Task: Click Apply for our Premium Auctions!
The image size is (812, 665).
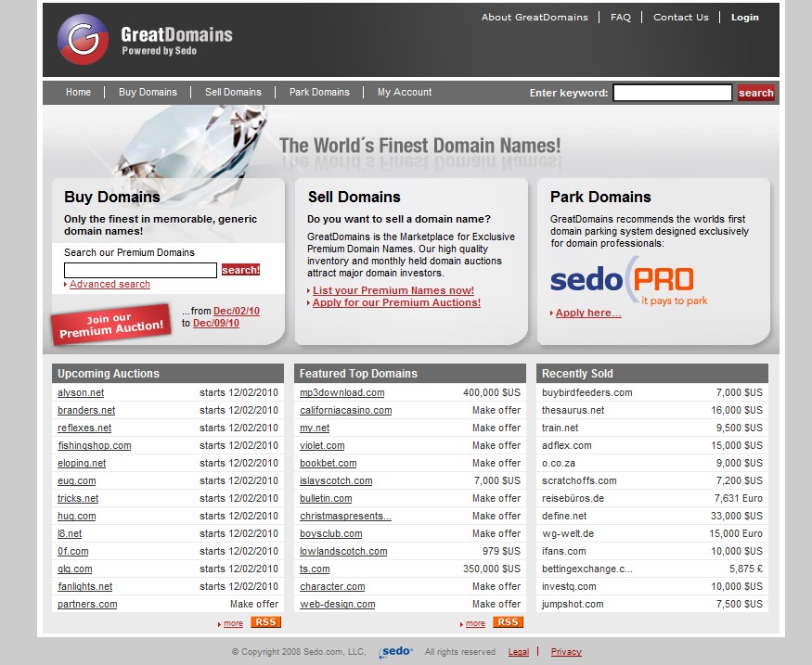Action: 396,302
